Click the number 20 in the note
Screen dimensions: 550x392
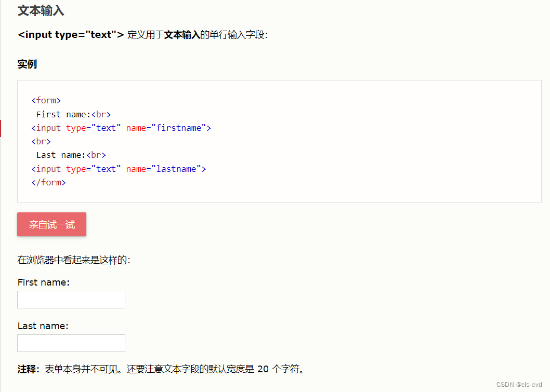click(x=263, y=370)
